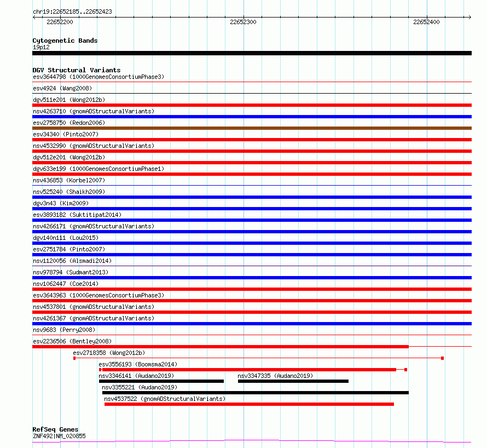This screenshot has height=448, width=487.
Task: Click nsv4261367 (gnomADStructuralVariants) label
Action: [94, 318]
